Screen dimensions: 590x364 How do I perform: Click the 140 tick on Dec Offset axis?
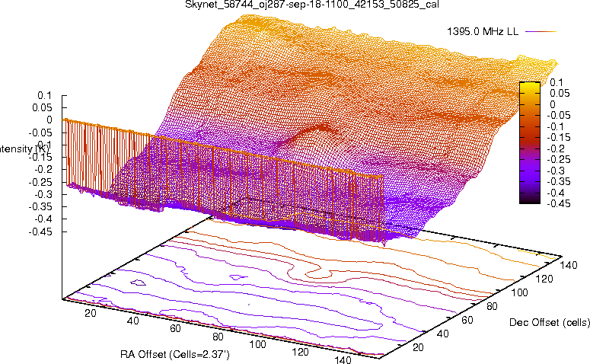(x=569, y=266)
